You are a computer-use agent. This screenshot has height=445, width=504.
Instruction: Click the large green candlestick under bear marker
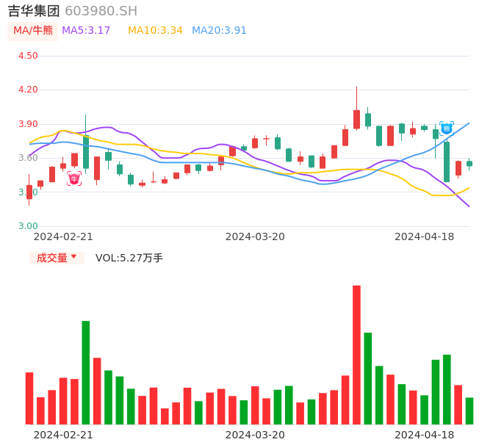pos(447,162)
